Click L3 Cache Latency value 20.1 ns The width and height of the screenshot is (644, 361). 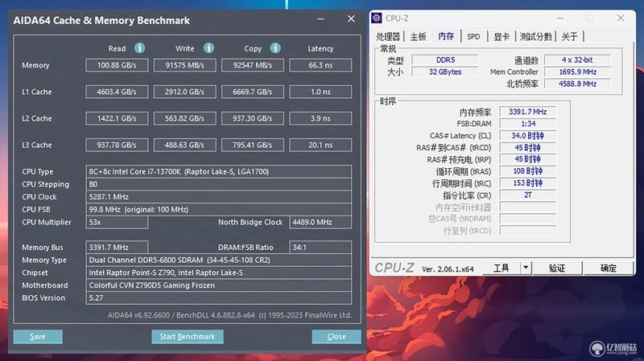(x=320, y=146)
